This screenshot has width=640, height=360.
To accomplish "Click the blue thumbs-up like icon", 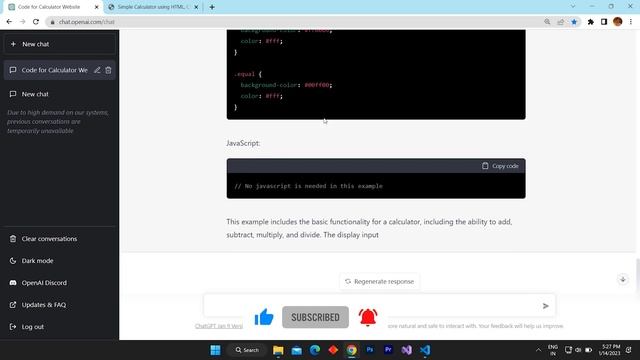I will [x=264, y=317].
